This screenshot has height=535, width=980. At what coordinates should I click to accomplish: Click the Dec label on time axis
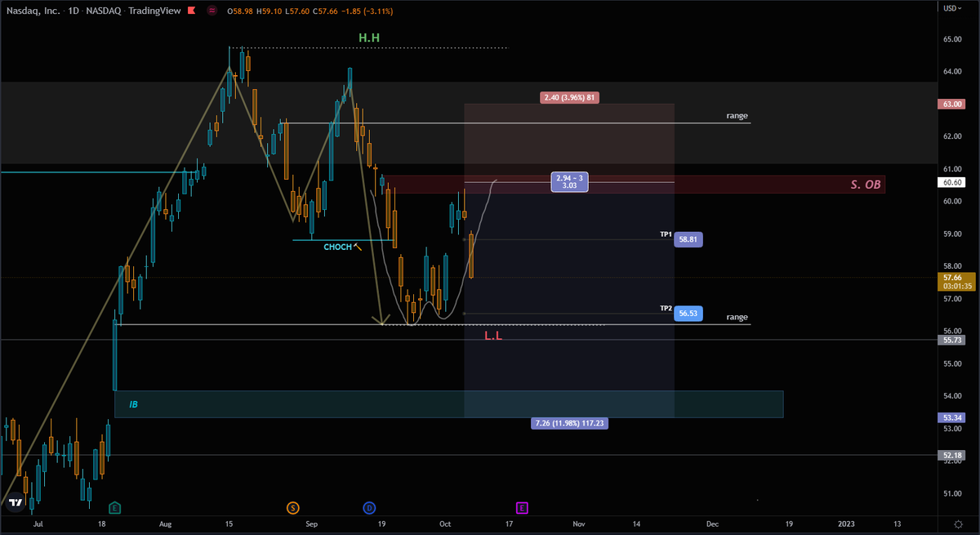[x=712, y=523]
